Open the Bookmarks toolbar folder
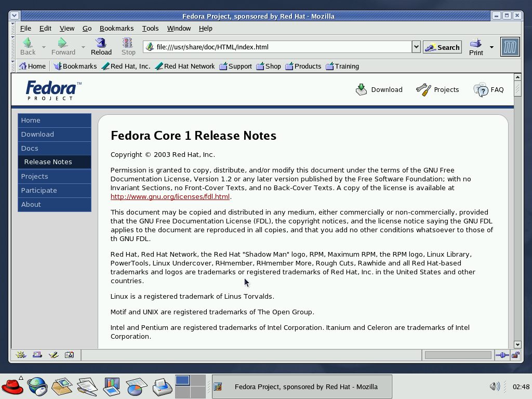 pos(75,66)
